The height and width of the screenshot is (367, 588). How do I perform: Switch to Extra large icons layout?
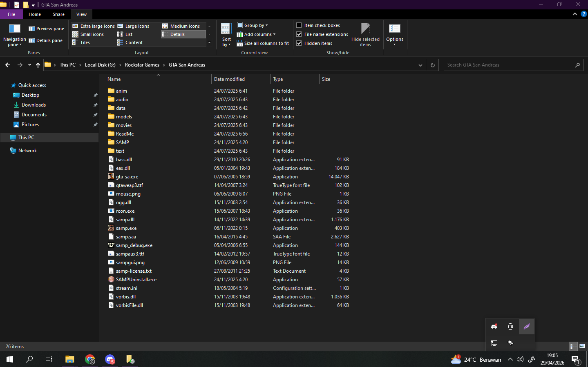pos(94,26)
